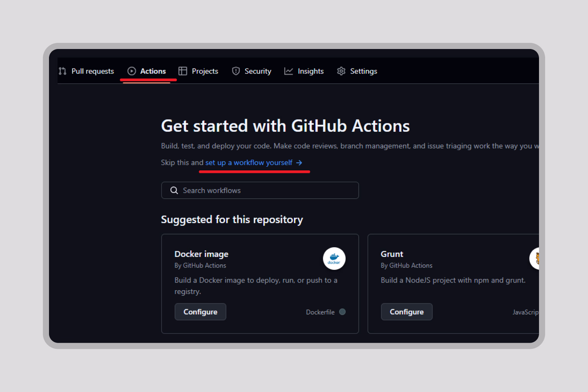Open repository Settings tab

coord(357,71)
